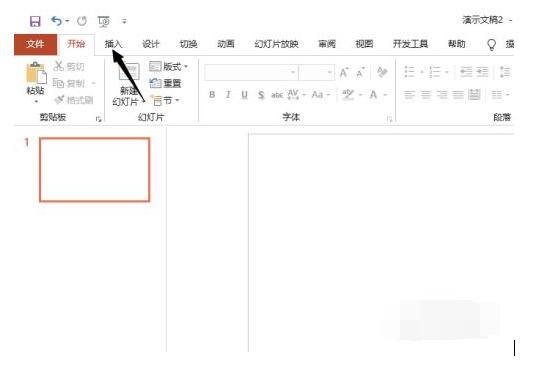The height and width of the screenshot is (374, 538).
Task: Click the font size combo box
Action: click(x=316, y=72)
